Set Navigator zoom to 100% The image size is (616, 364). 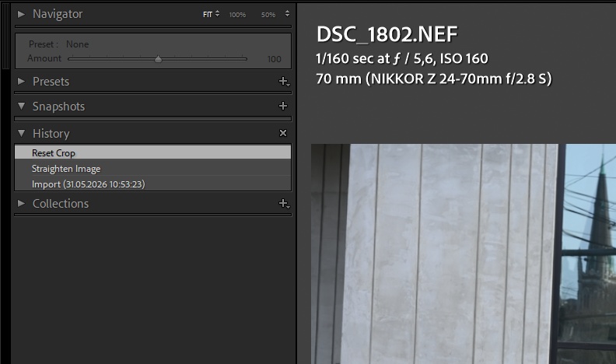[x=237, y=15]
